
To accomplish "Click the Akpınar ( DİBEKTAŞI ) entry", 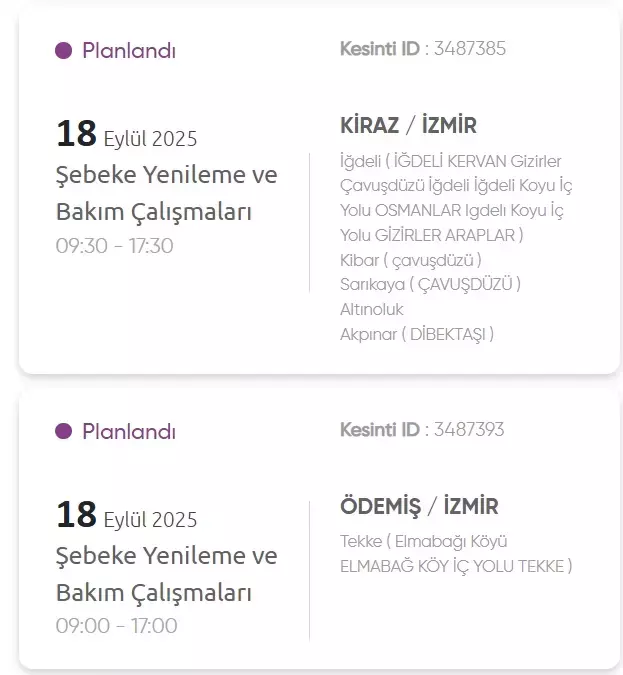I will point(417,334).
